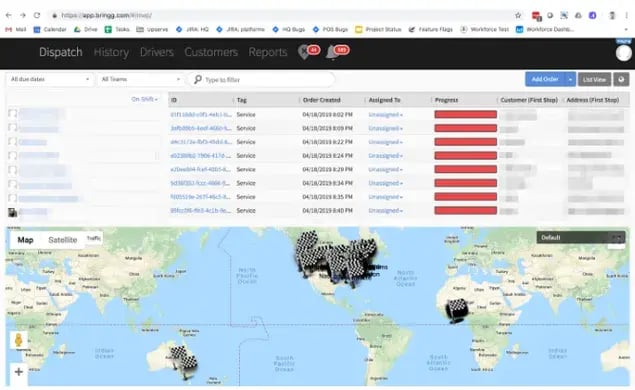The height and width of the screenshot is (390, 635).
Task: Expand the Add Order dropdown arrow
Action: [x=570, y=79]
